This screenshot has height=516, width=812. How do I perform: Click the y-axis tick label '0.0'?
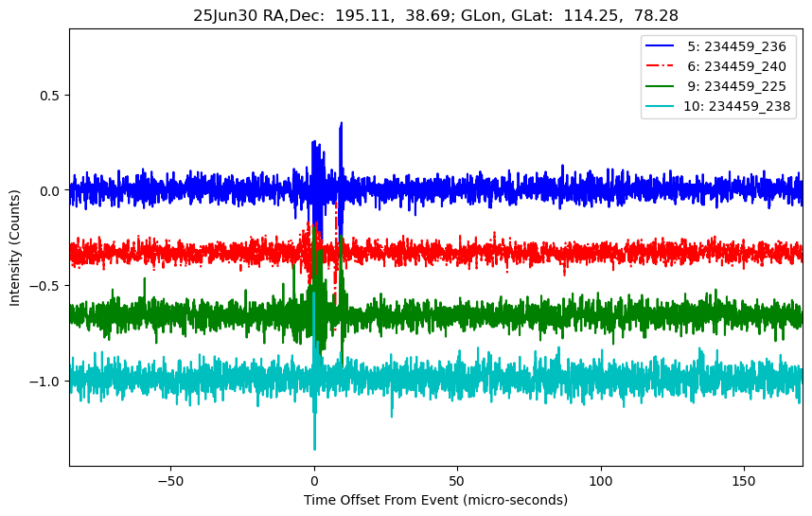pos(50,191)
